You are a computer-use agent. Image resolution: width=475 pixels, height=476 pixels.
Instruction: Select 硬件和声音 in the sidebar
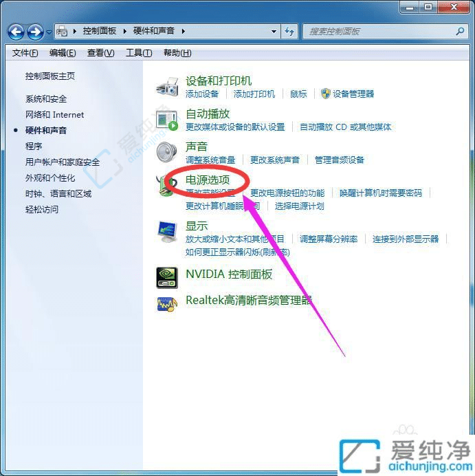[46, 130]
